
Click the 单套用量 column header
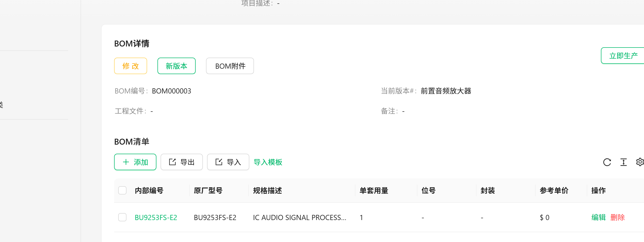pos(374,191)
